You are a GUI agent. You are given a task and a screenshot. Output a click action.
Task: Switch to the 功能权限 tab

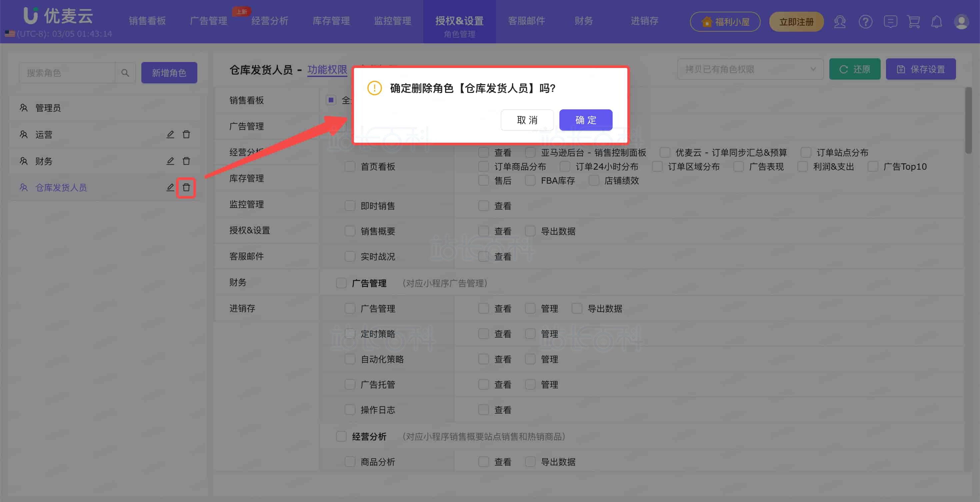327,70
